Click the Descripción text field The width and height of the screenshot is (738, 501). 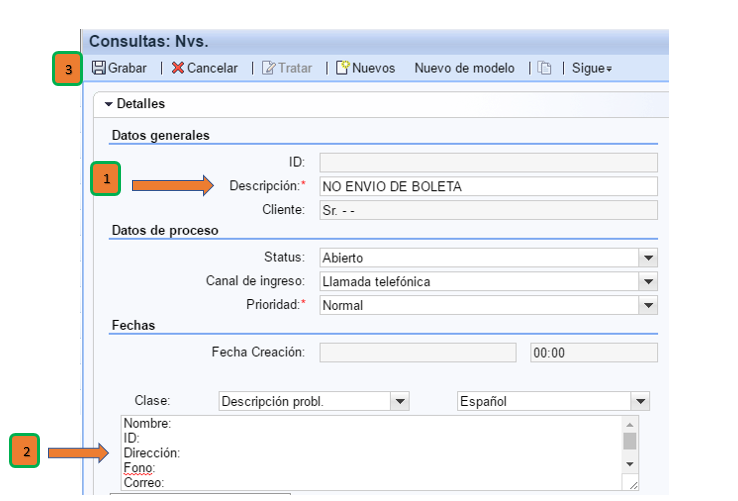488,186
